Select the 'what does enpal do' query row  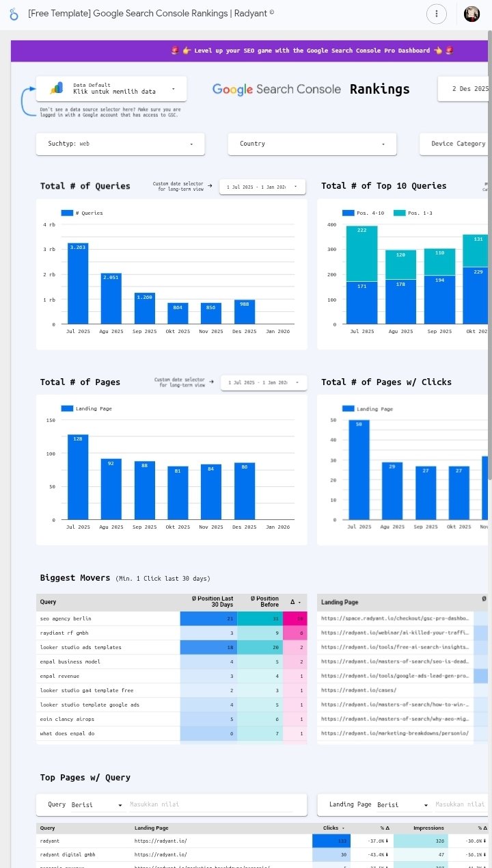tap(172, 733)
